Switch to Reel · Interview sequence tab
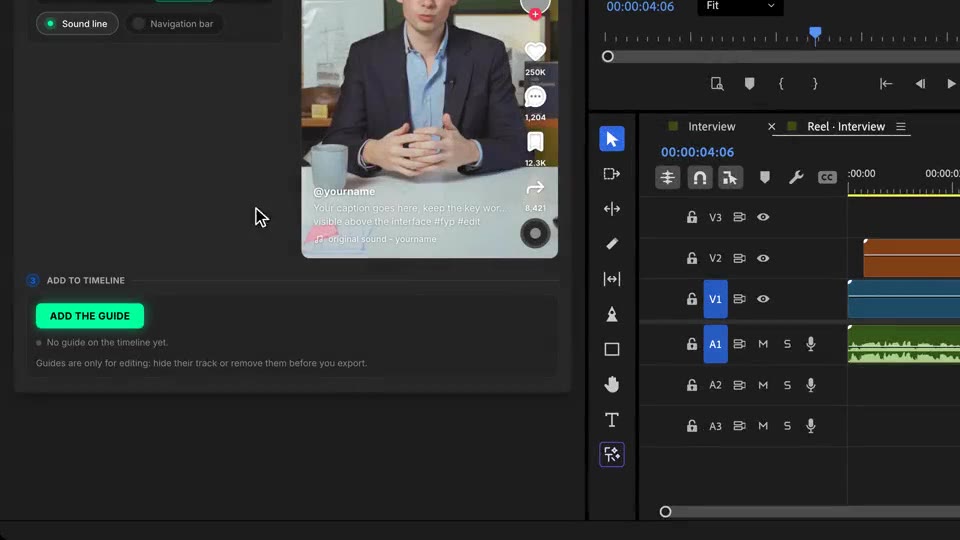This screenshot has height=540, width=960. pyautogui.click(x=846, y=127)
